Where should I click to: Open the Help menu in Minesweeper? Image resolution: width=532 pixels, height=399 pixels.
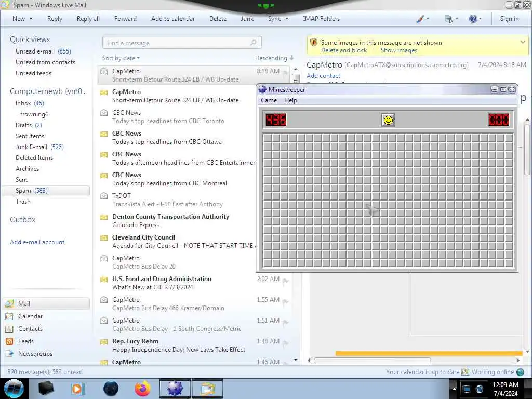pyautogui.click(x=290, y=100)
